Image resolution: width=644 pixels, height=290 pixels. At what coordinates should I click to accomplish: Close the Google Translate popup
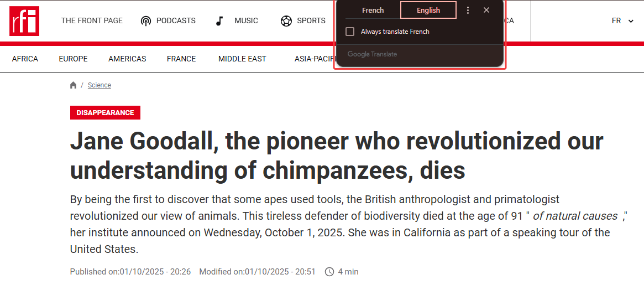click(486, 10)
